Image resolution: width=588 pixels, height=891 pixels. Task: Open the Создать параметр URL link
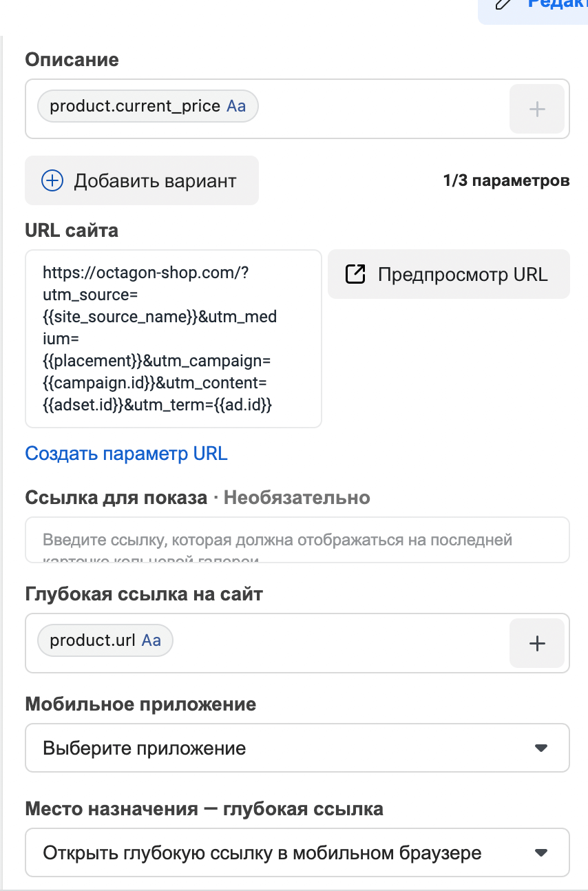(x=126, y=453)
